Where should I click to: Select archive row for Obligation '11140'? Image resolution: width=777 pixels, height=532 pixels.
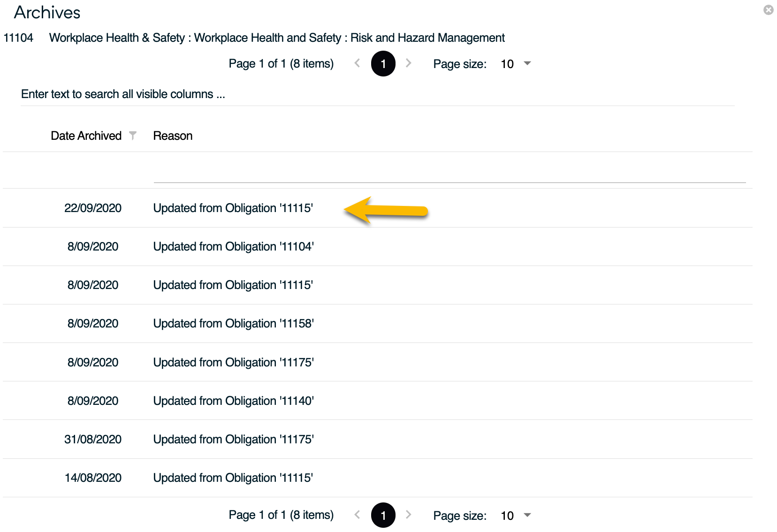[233, 401]
